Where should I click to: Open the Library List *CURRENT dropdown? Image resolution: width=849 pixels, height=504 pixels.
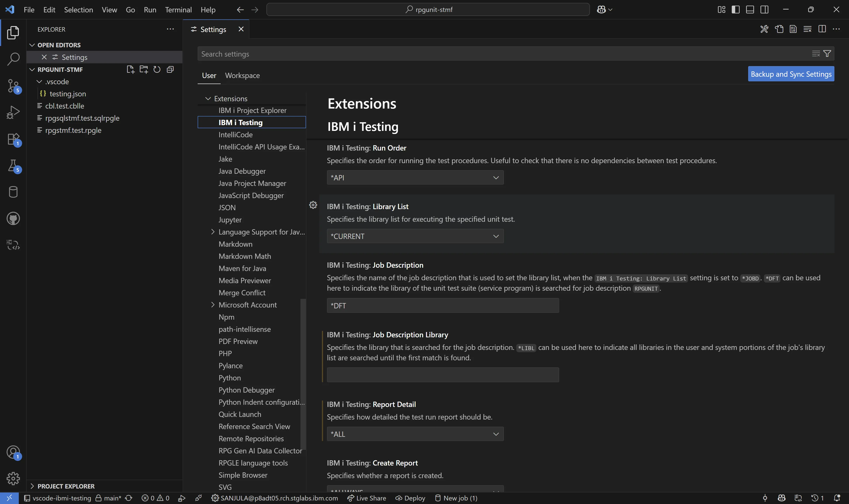click(415, 236)
